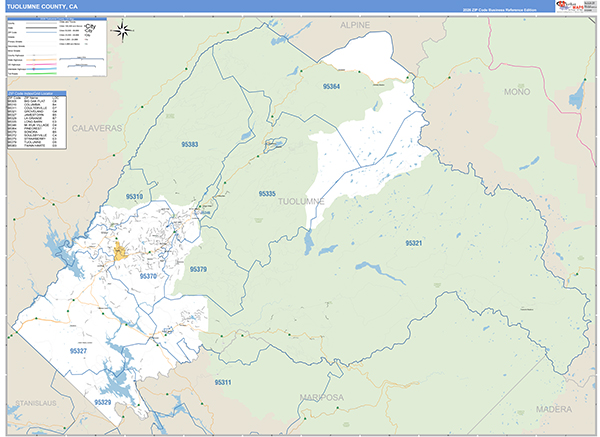Click the green Toll Roads legend line

[41, 73]
